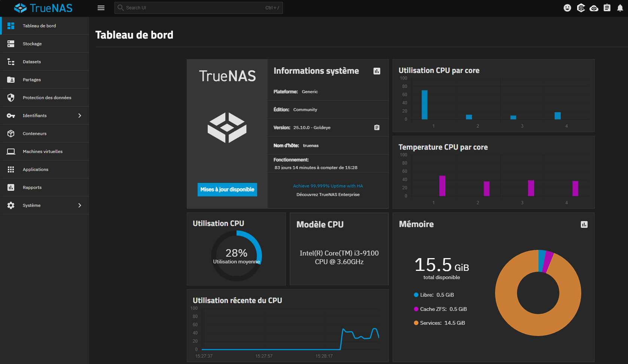Select the Stockage sidebar icon
This screenshot has height=364, width=628.
click(x=10, y=43)
